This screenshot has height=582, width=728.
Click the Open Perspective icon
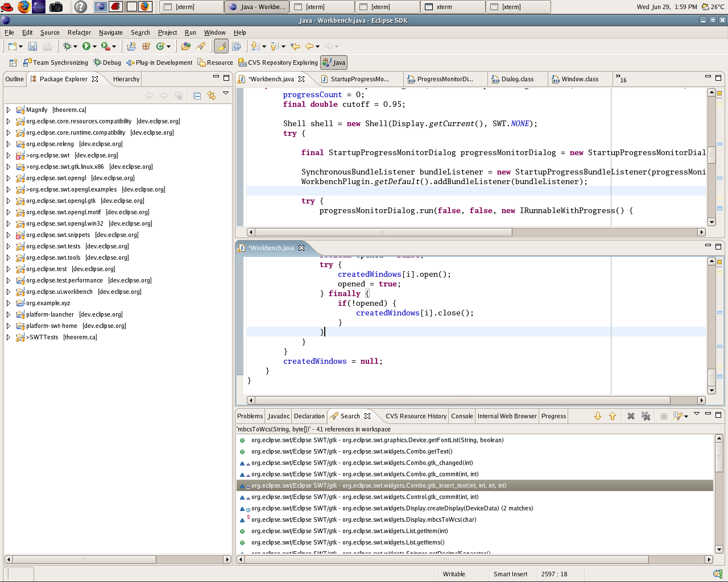(13, 63)
